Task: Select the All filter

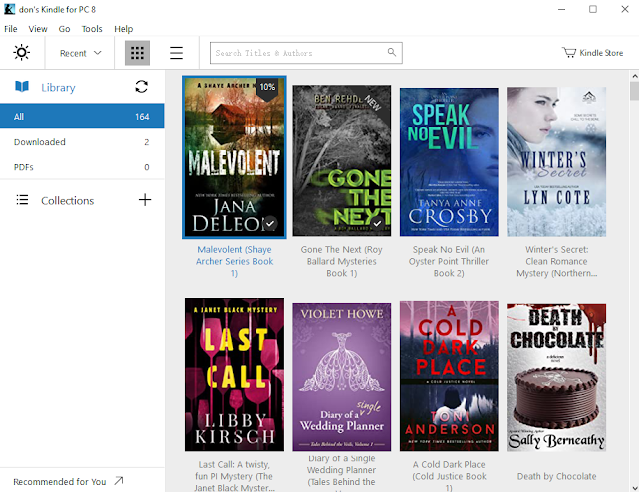Action: tap(82, 117)
